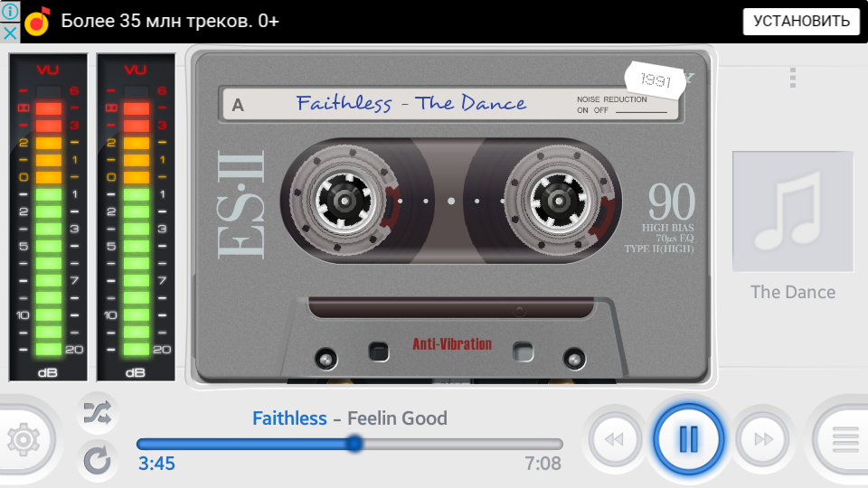This screenshot has height=488, width=868.
Task: Click the right VU meter
Action: (x=137, y=218)
